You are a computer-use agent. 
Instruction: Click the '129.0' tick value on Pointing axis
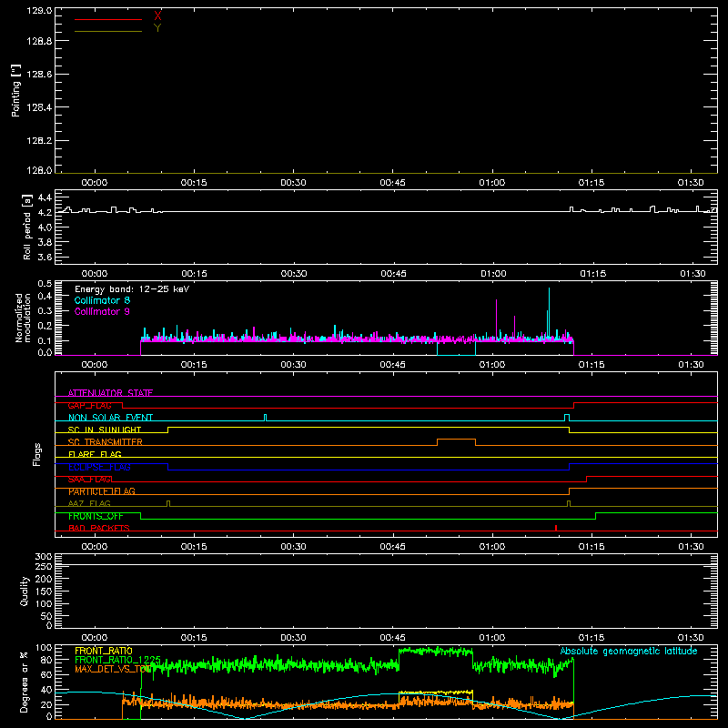(x=39, y=10)
